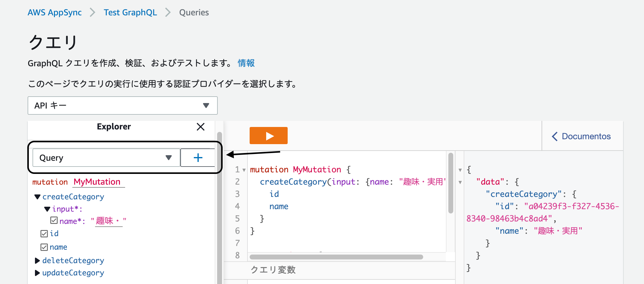Click the editor horizontal scrollbar

click(x=336, y=257)
